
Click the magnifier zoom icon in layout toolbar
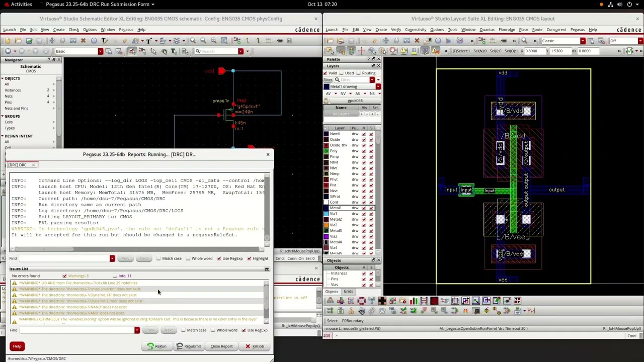[x=524, y=40]
